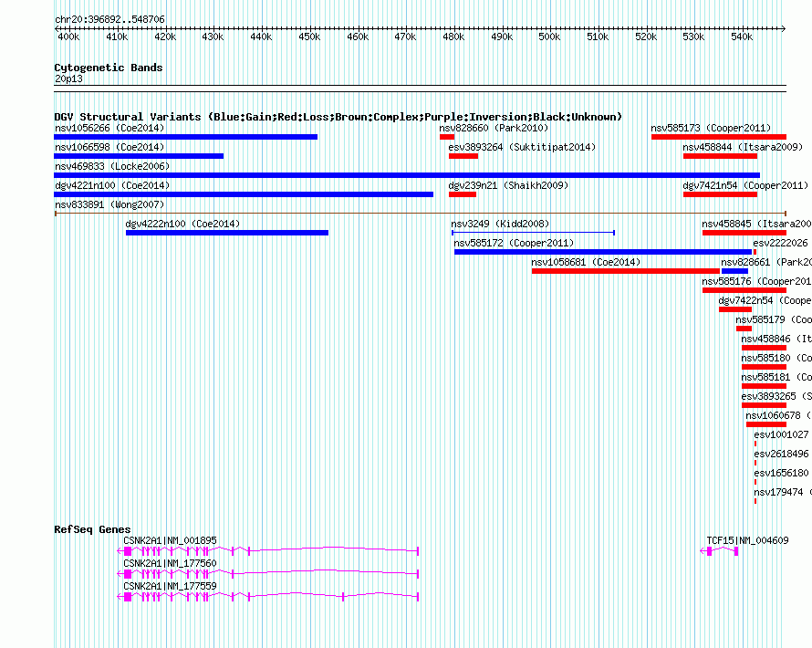Open nsv458844 (Itsara2009) variant

click(721, 156)
